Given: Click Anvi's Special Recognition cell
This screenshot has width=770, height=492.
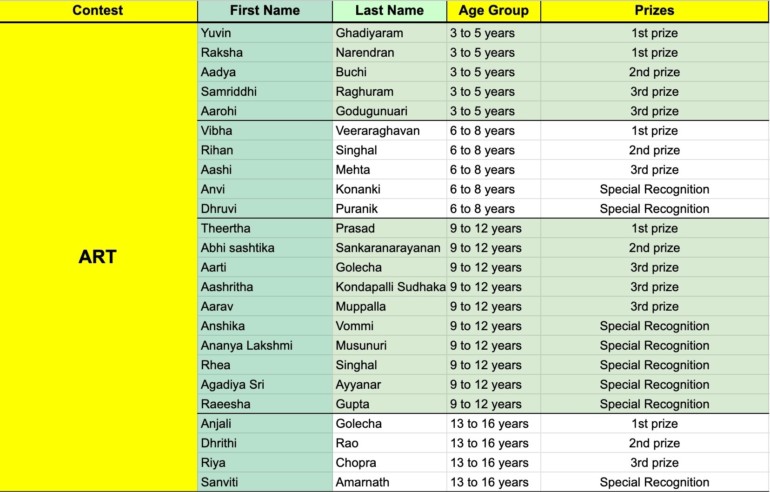Looking at the screenshot, I should tap(654, 190).
